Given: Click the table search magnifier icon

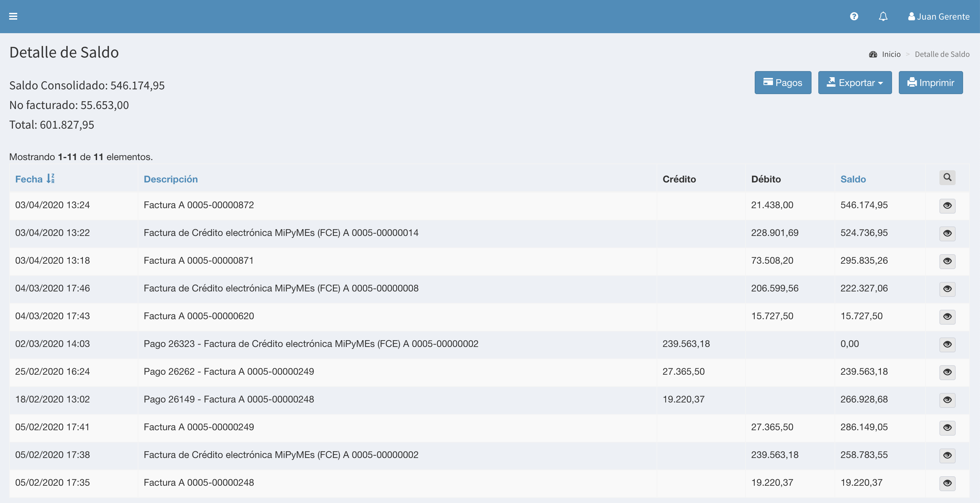Looking at the screenshot, I should 947,178.
